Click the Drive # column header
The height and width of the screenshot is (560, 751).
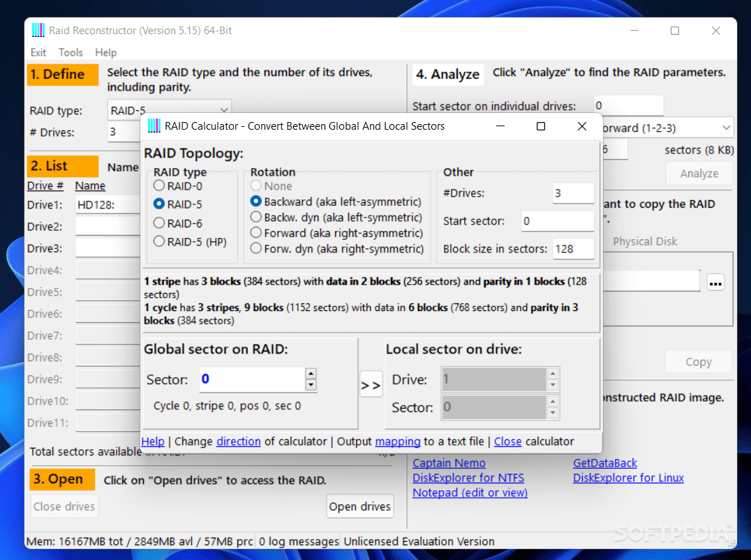(x=45, y=186)
